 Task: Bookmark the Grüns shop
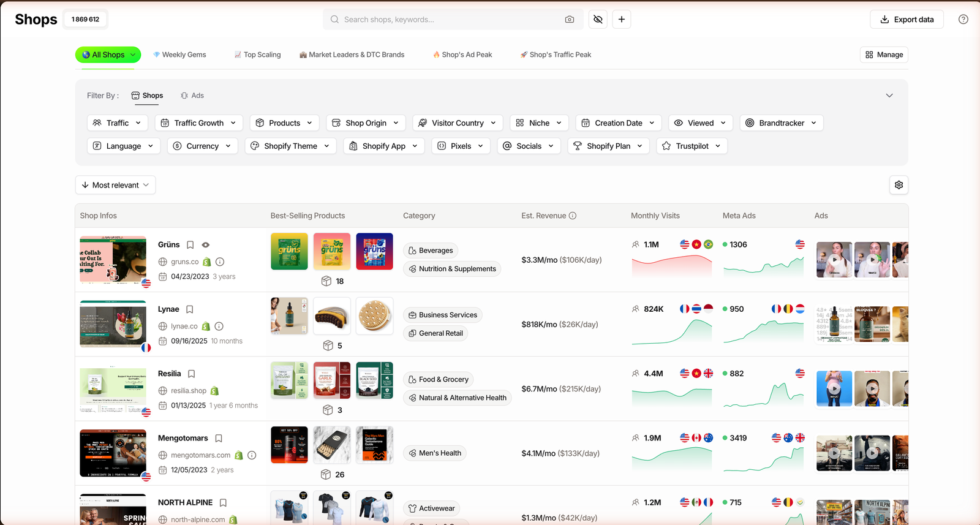tap(190, 245)
